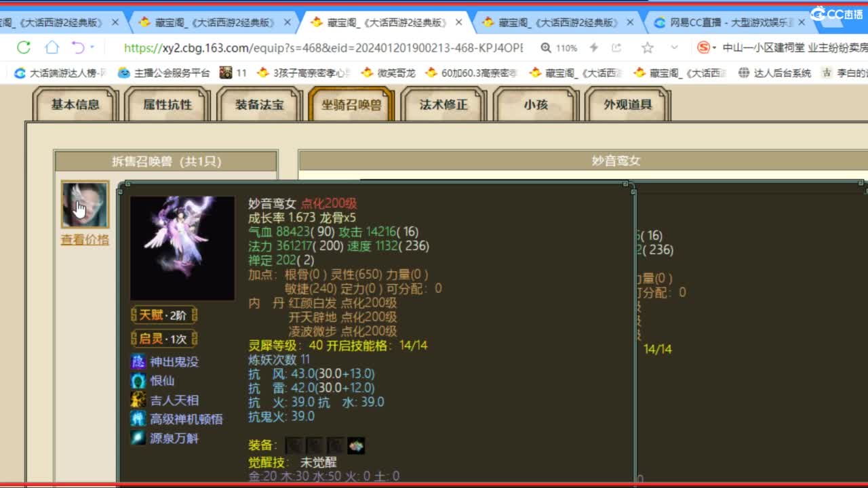The width and height of the screenshot is (868, 488).
Task: Click the search box showing 中山一小区建祠堂
Action: click(x=795, y=48)
